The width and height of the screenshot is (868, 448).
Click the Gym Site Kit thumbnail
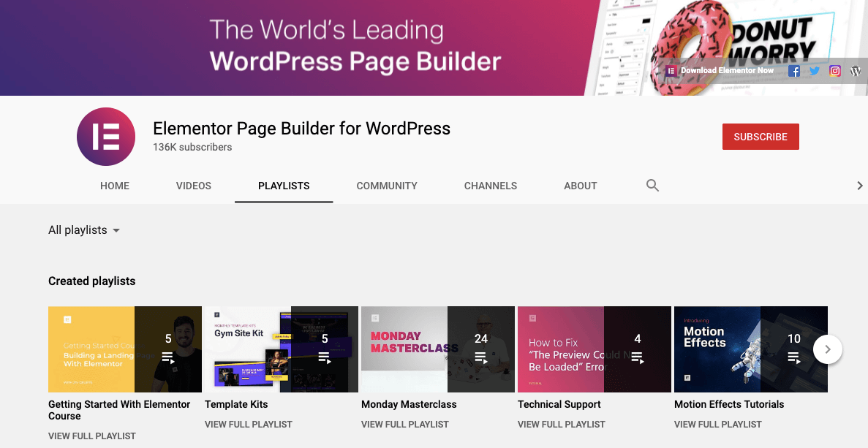tap(282, 349)
